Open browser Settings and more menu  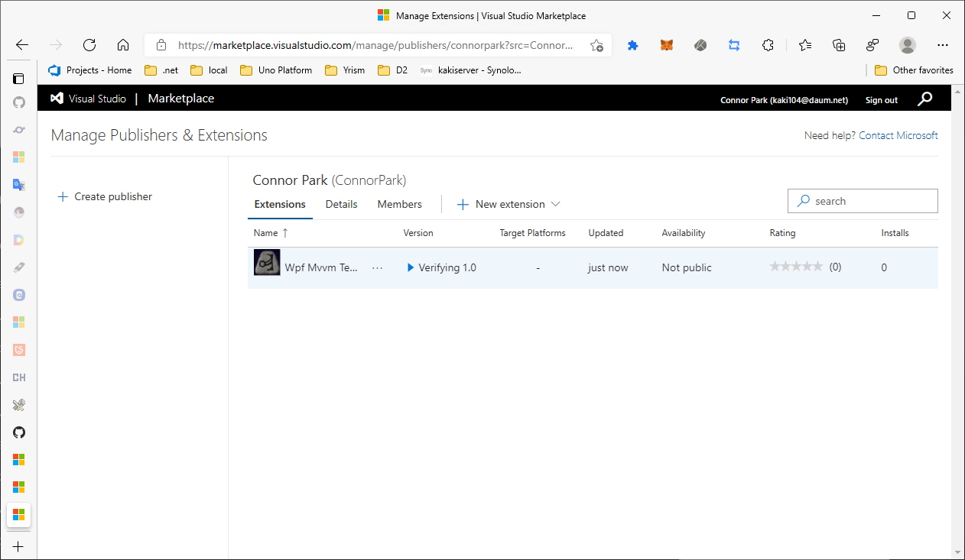[943, 45]
